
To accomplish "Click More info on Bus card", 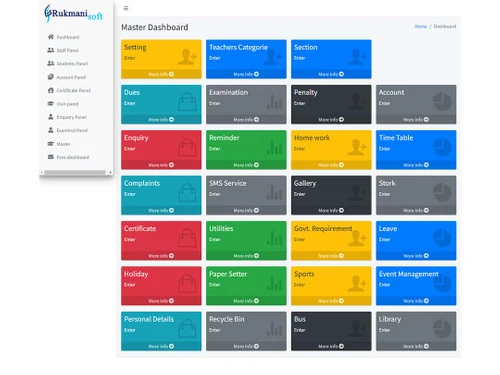I will pos(331,346).
